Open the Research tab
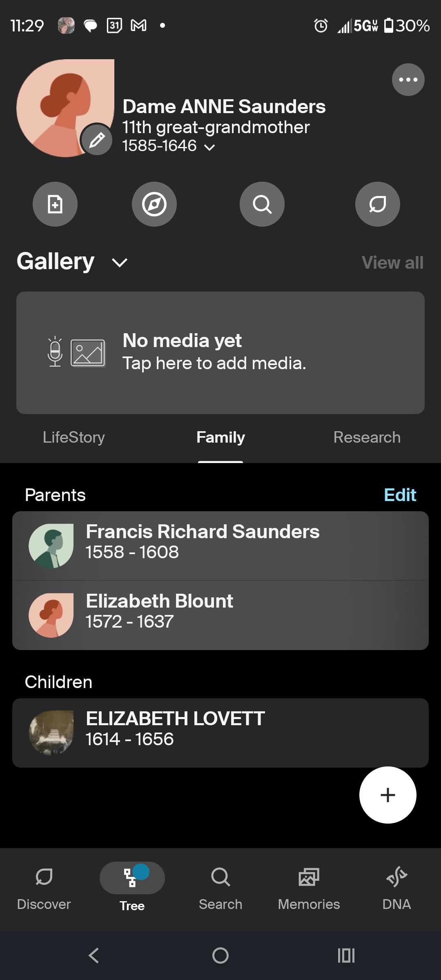Viewport: 441px width, 980px height. click(x=367, y=437)
